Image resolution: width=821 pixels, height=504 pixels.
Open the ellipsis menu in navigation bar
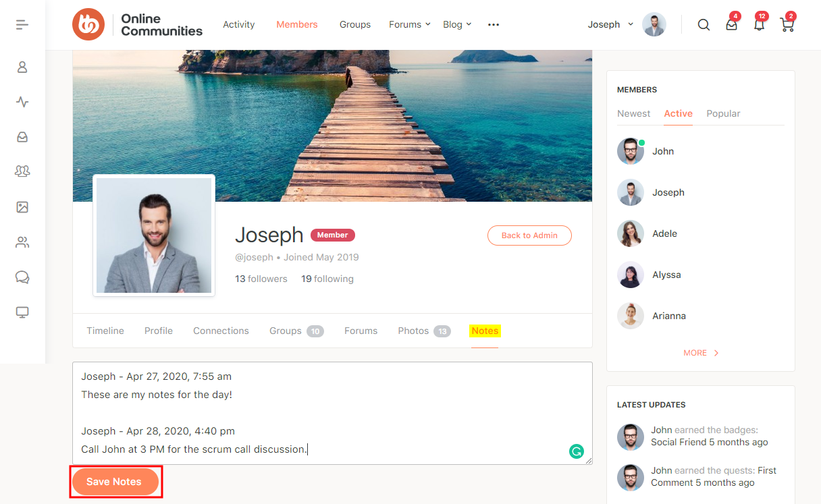click(494, 24)
